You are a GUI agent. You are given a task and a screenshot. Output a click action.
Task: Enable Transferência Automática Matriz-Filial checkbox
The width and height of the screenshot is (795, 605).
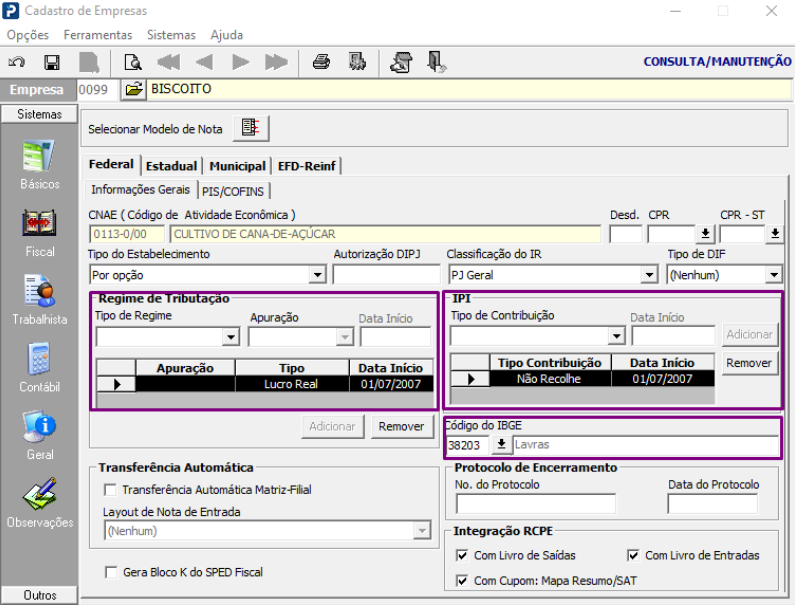tap(111, 490)
